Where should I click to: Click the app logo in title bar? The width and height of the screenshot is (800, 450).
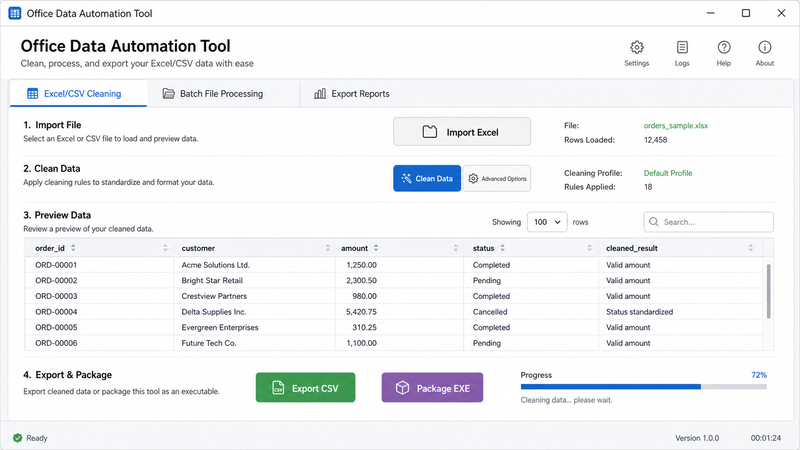pos(15,13)
